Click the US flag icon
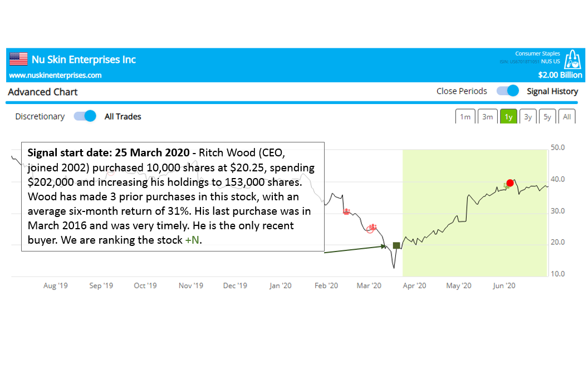Viewport: 588px width, 365px height. click(18, 59)
